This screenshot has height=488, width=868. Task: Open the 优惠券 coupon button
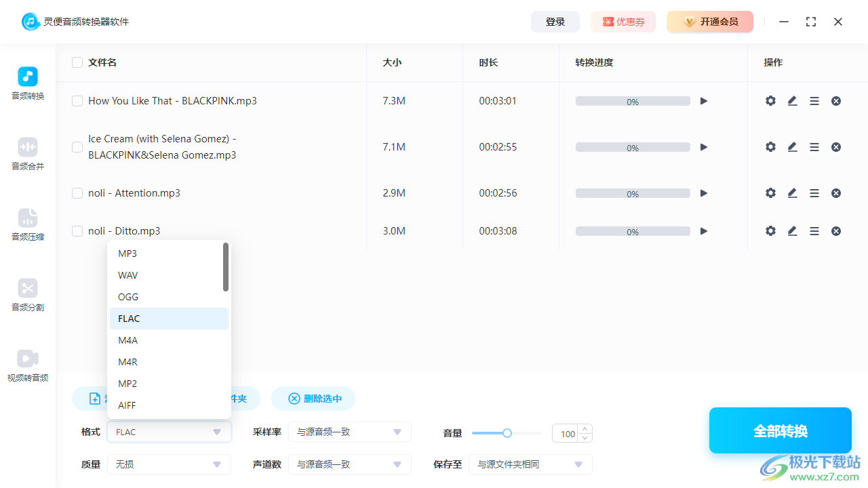[623, 22]
